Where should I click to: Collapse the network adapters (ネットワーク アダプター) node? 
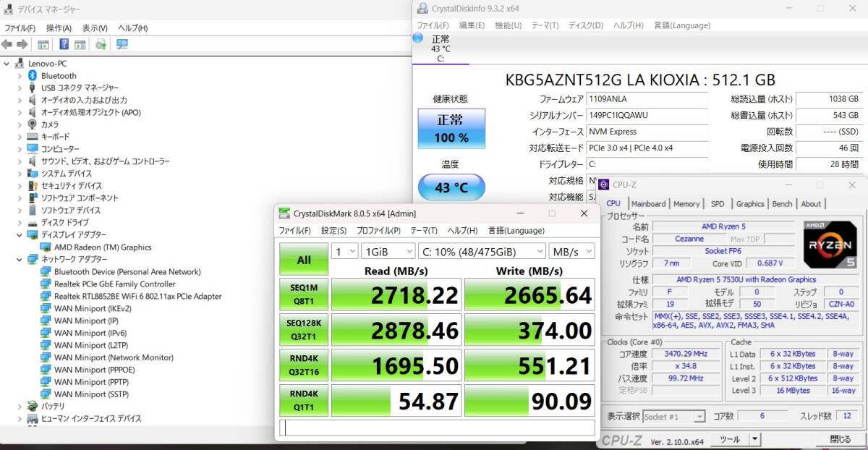(20, 259)
